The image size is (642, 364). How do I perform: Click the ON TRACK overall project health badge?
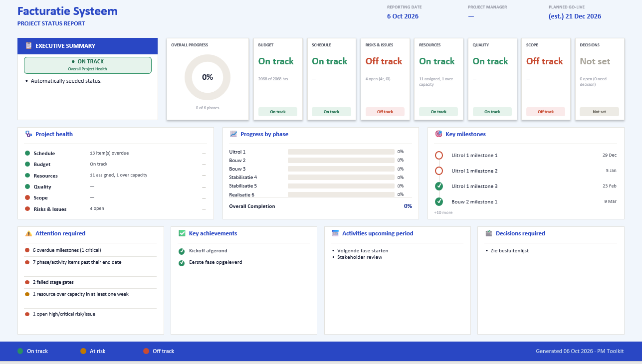[x=88, y=65]
